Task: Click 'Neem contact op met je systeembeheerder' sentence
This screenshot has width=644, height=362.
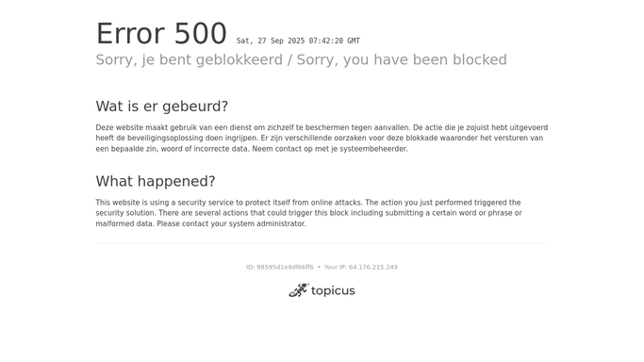Action: [330, 149]
